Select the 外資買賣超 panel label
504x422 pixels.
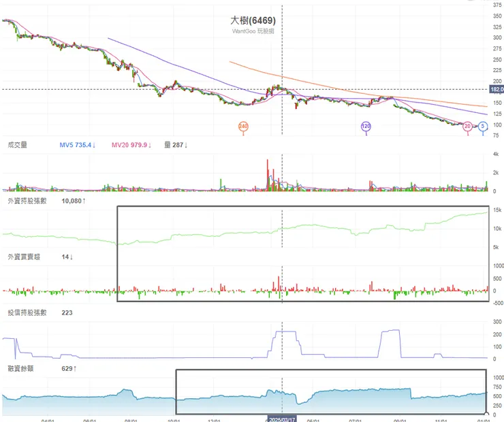pos(24,257)
